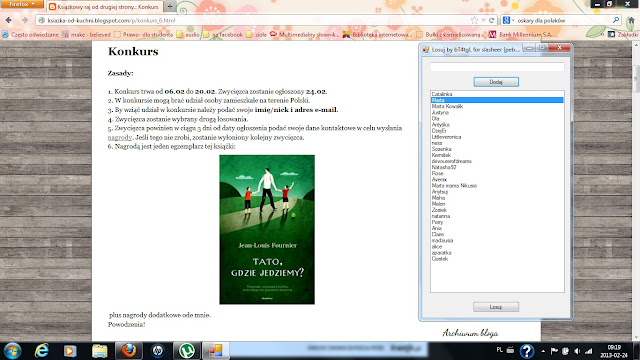Click the search field with 'oskary dla polaków'
This screenshot has height=360, width=640.
pos(563,20)
